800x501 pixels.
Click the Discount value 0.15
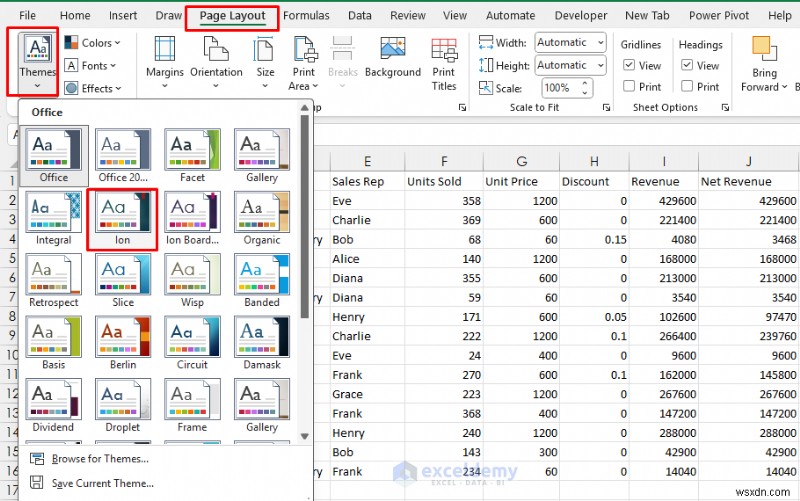click(594, 240)
